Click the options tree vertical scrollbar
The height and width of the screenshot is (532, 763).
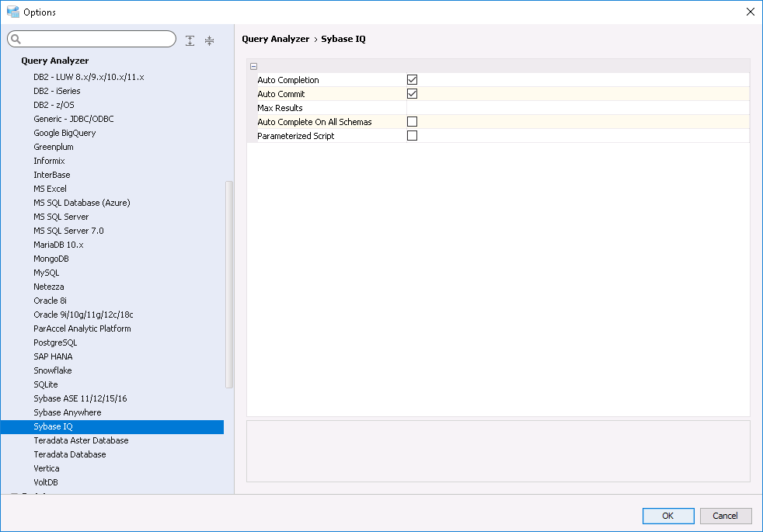point(228,283)
